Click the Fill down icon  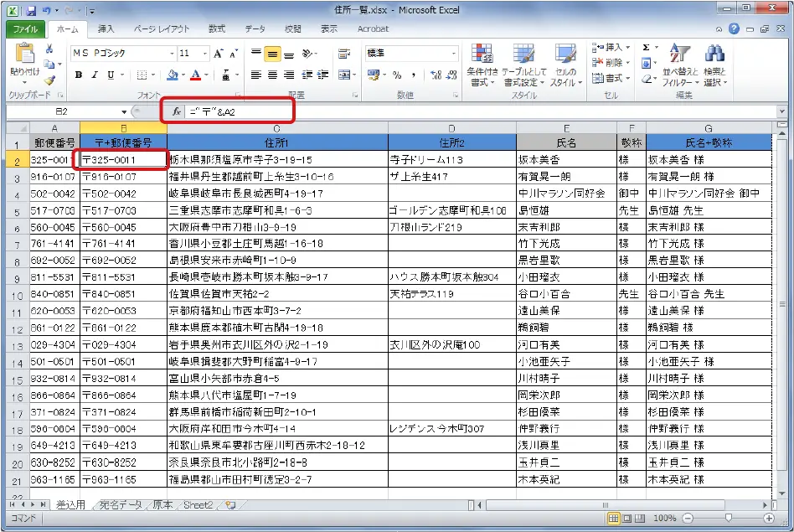[x=646, y=63]
